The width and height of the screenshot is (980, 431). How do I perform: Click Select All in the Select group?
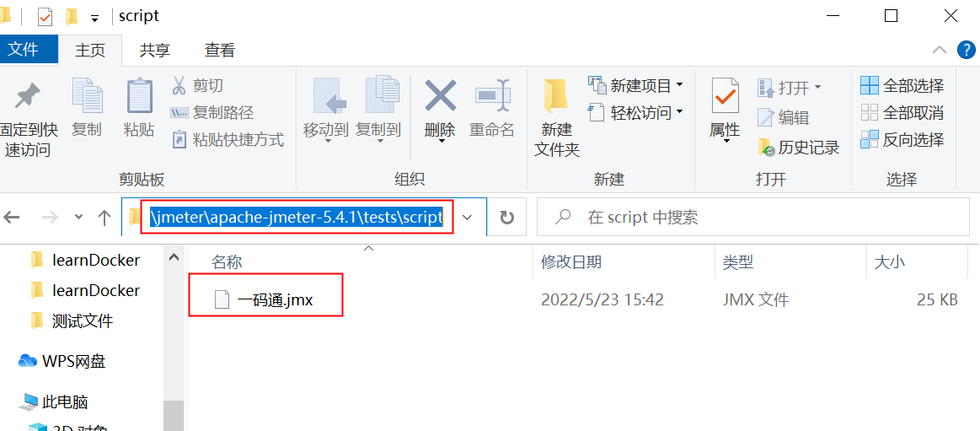click(x=902, y=85)
